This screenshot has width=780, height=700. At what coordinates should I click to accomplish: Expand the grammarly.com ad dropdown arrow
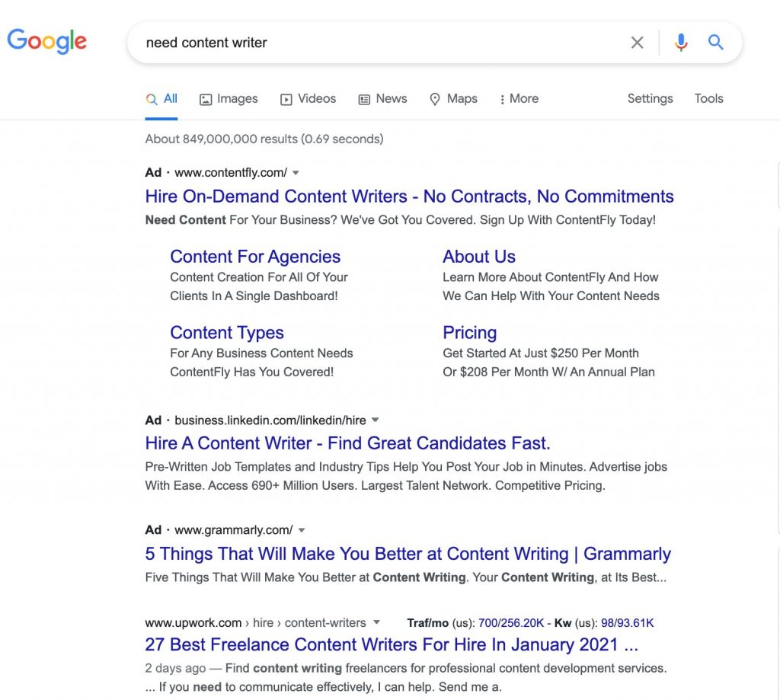pyautogui.click(x=302, y=529)
